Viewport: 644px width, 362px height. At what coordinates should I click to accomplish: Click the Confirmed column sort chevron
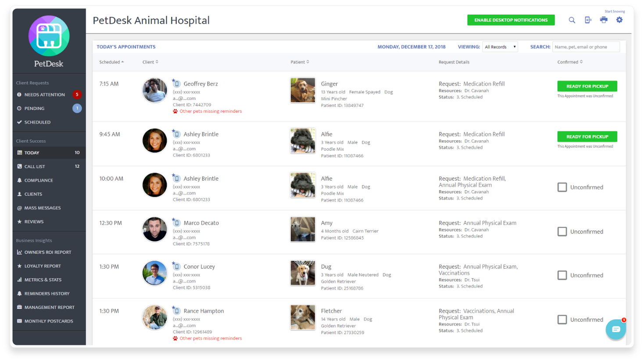click(581, 62)
